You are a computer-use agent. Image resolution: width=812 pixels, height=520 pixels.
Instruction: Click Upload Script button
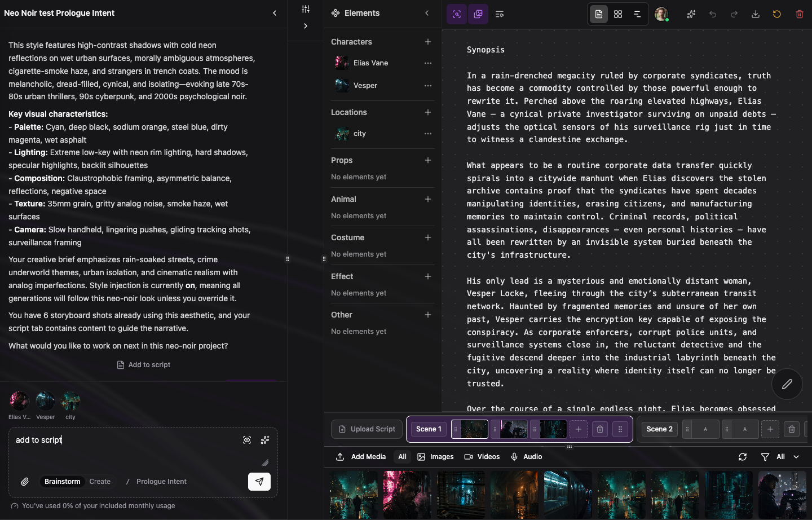coord(367,429)
